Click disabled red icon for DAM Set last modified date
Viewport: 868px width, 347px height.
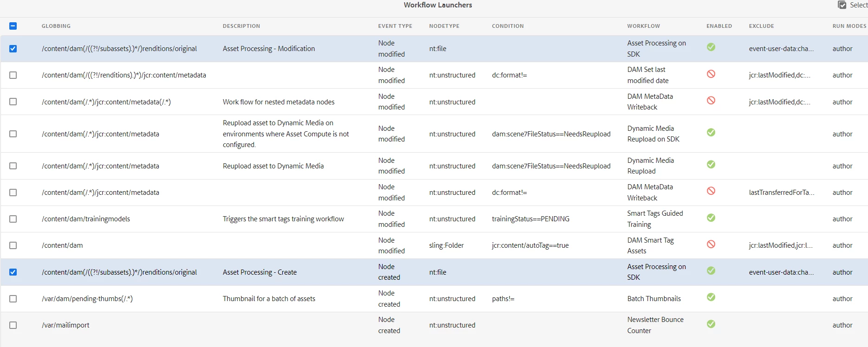(711, 74)
